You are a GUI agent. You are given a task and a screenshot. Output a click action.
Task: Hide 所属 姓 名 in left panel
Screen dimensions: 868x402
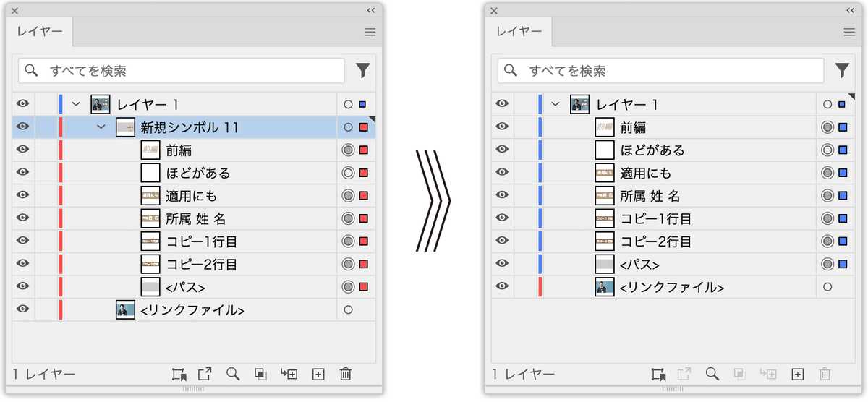click(23, 218)
